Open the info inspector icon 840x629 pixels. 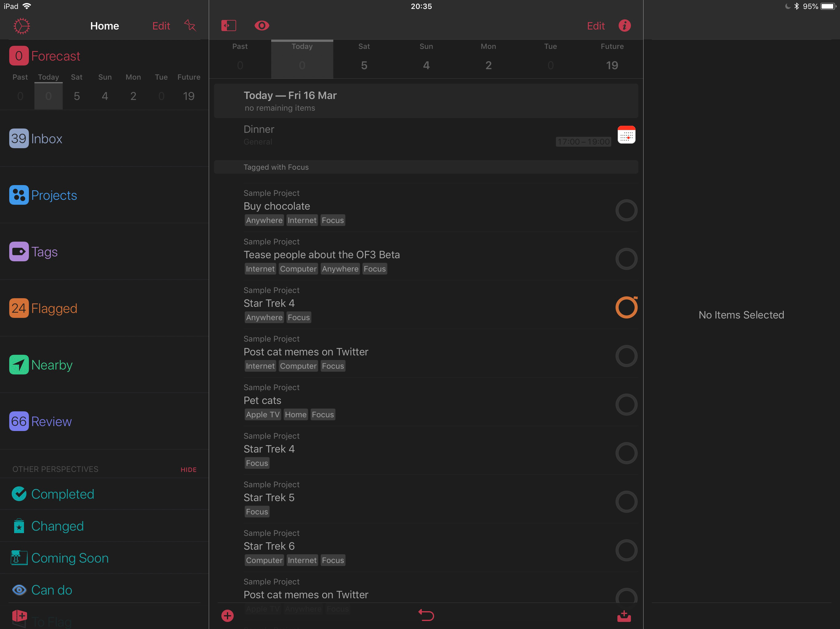coord(625,26)
